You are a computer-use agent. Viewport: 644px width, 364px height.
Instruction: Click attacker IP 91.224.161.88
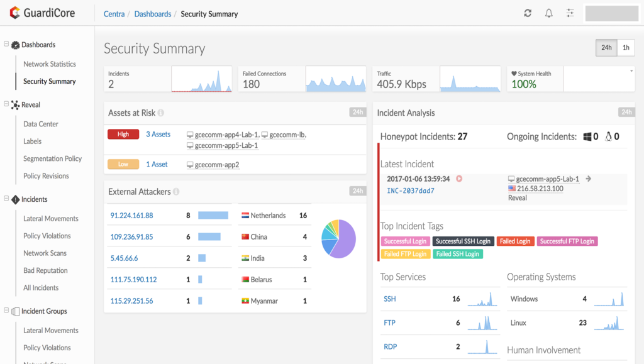coord(132,216)
